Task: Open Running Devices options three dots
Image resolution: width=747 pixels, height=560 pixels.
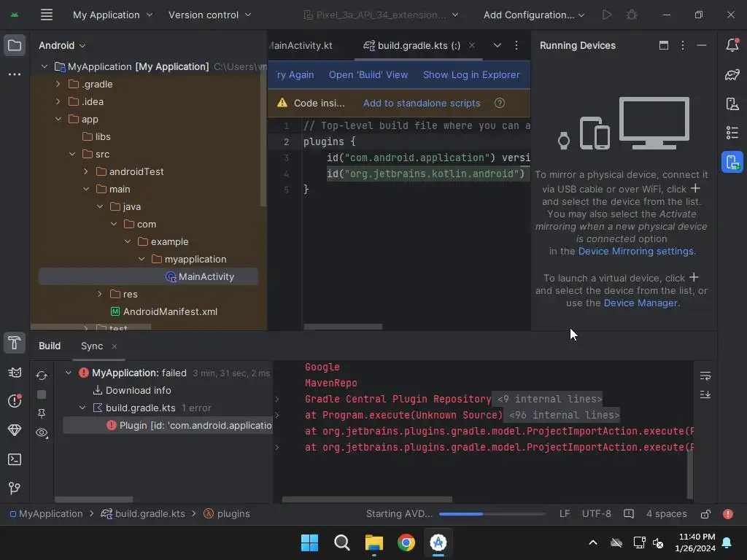Action: click(x=683, y=45)
